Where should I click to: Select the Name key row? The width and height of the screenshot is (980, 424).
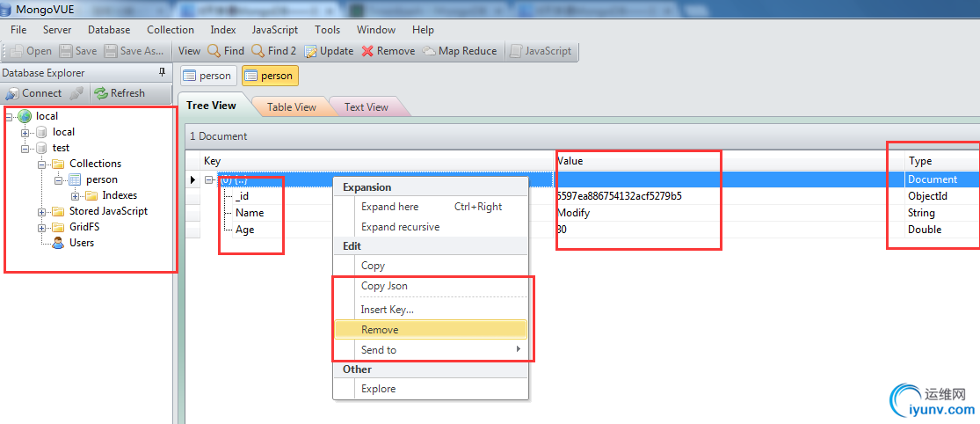point(250,213)
